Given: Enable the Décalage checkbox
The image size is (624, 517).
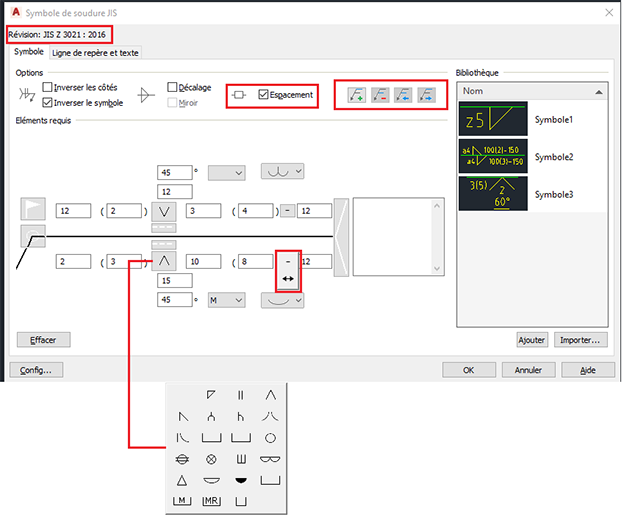Looking at the screenshot, I should click(172, 87).
